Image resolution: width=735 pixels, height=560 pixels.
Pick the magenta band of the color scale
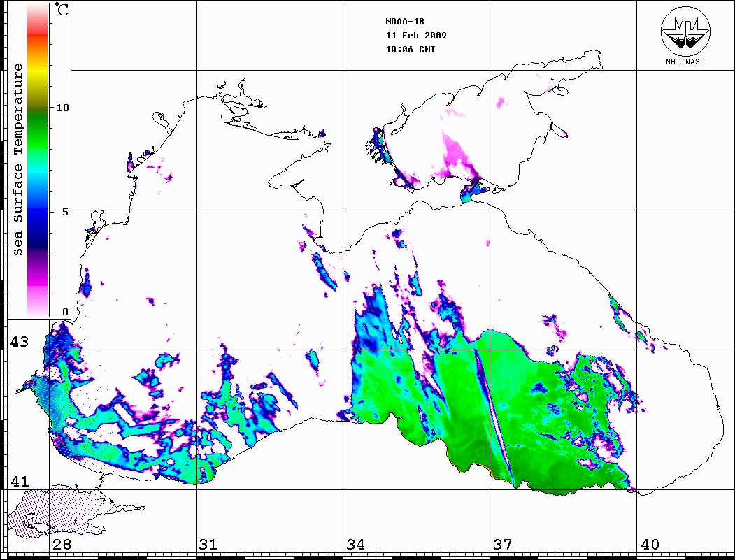[x=38, y=281]
